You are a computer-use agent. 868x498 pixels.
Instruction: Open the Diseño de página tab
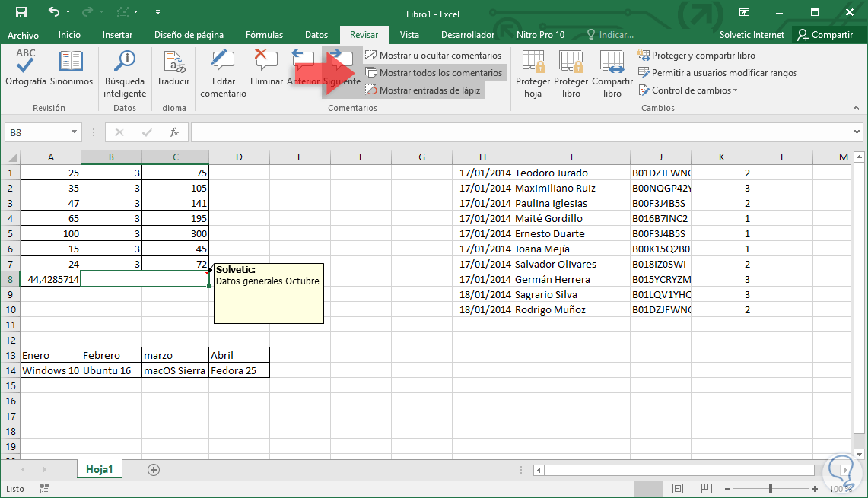pyautogui.click(x=189, y=35)
